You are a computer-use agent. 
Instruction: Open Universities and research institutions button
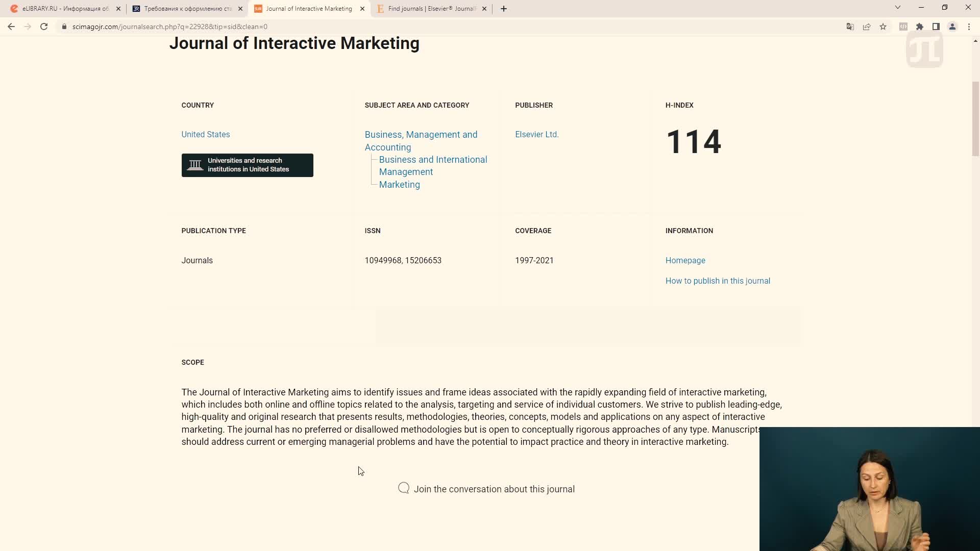point(248,165)
